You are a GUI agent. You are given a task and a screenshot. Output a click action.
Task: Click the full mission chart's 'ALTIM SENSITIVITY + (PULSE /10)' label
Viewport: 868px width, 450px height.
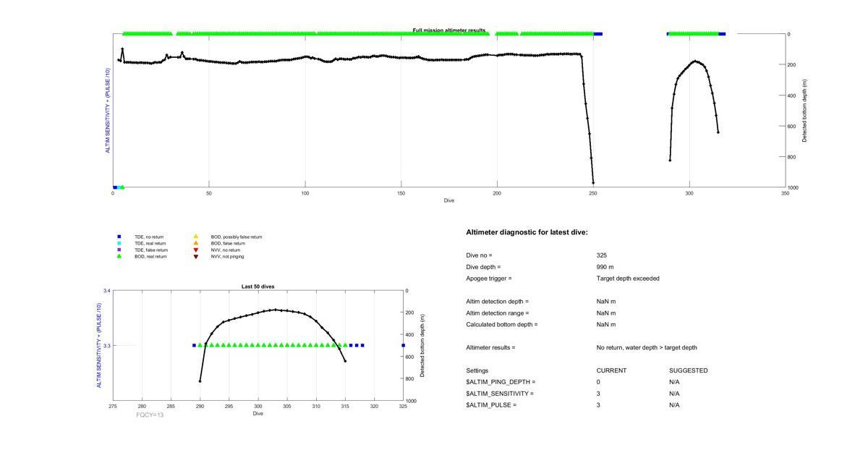point(109,111)
